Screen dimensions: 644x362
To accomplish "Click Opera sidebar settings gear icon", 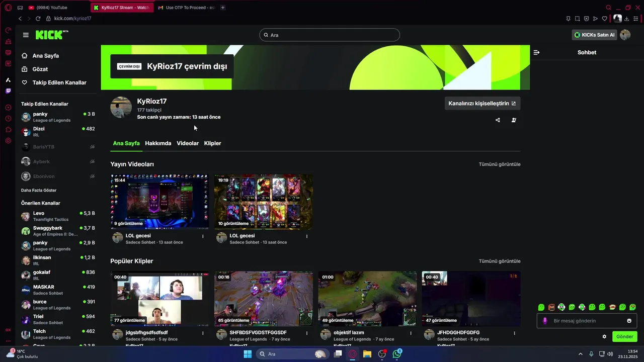I will (x=8, y=141).
